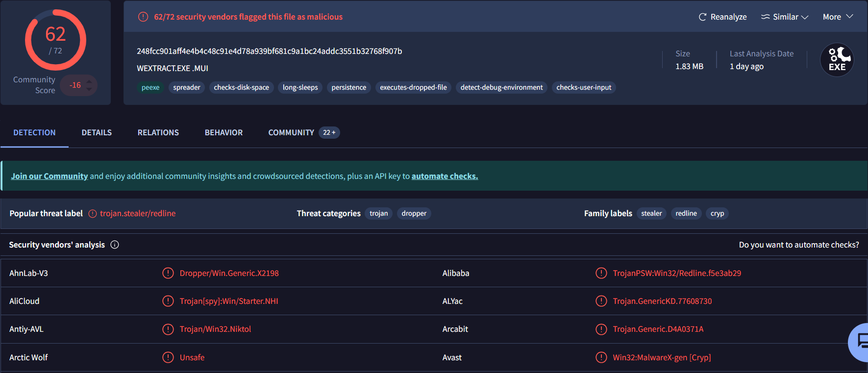Upvote the community score arrow
868x373 pixels.
(x=89, y=80)
